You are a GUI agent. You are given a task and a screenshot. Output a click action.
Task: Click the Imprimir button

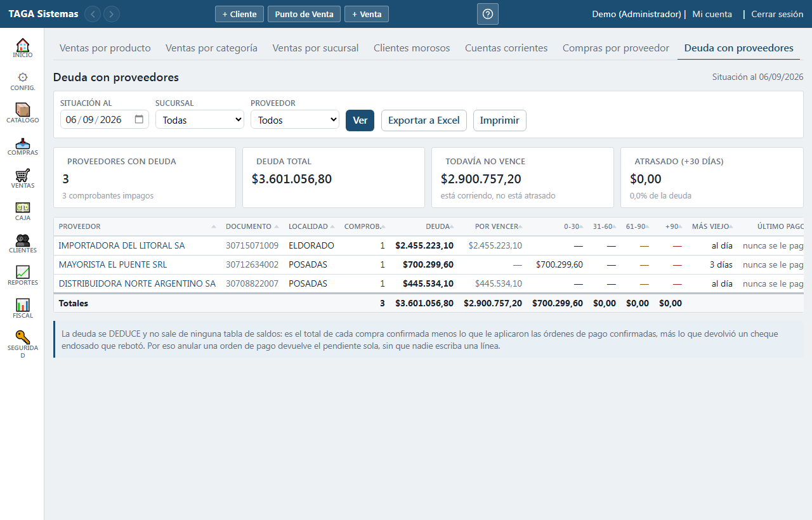500,120
